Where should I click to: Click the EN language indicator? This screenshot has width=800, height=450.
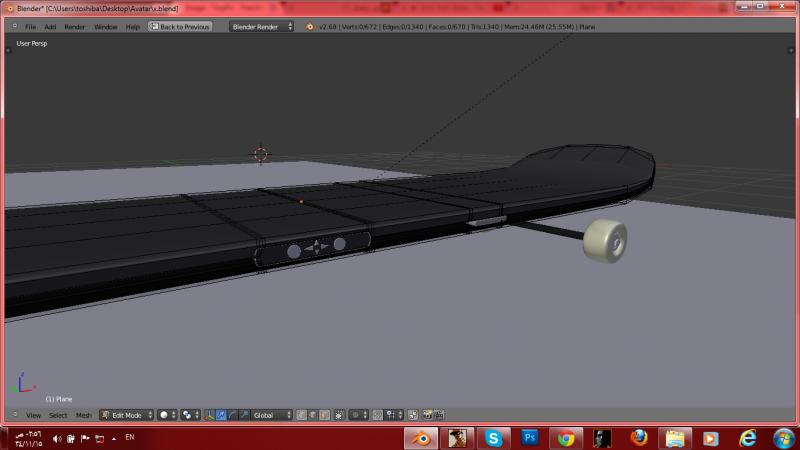click(x=130, y=437)
